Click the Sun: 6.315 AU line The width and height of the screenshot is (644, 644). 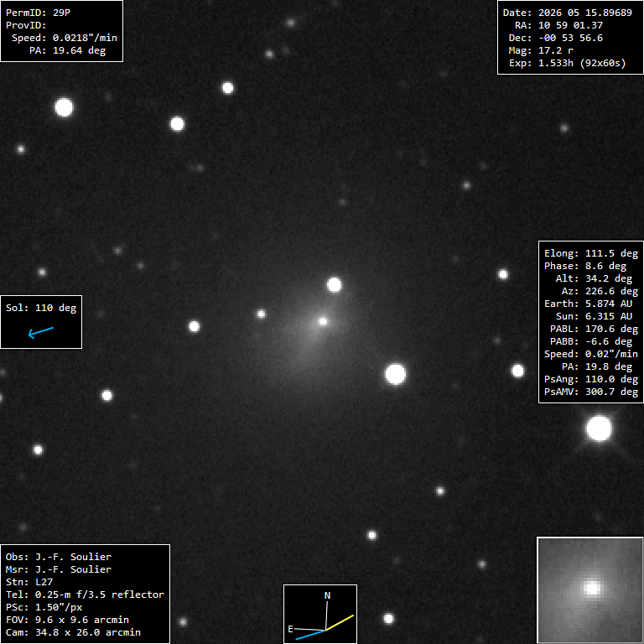coord(594,316)
